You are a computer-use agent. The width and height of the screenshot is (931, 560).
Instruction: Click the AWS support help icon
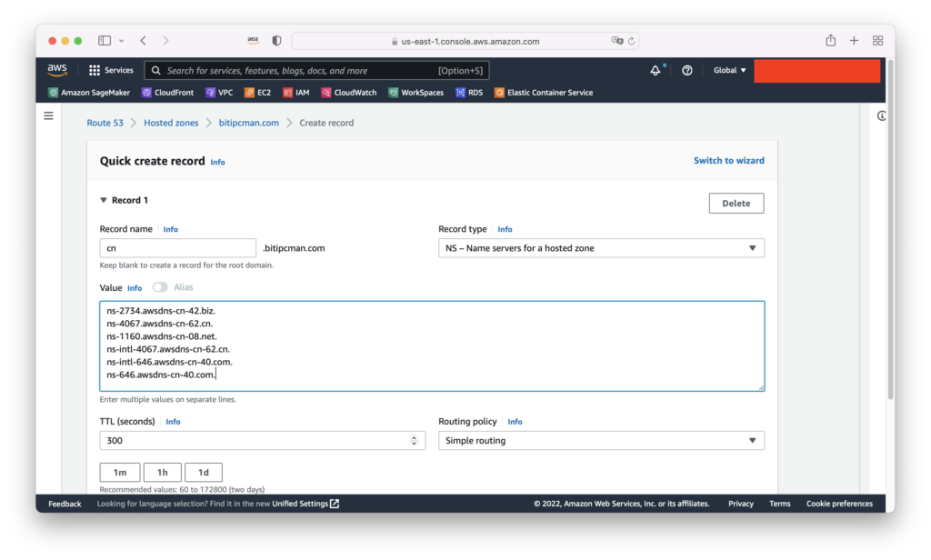point(687,70)
